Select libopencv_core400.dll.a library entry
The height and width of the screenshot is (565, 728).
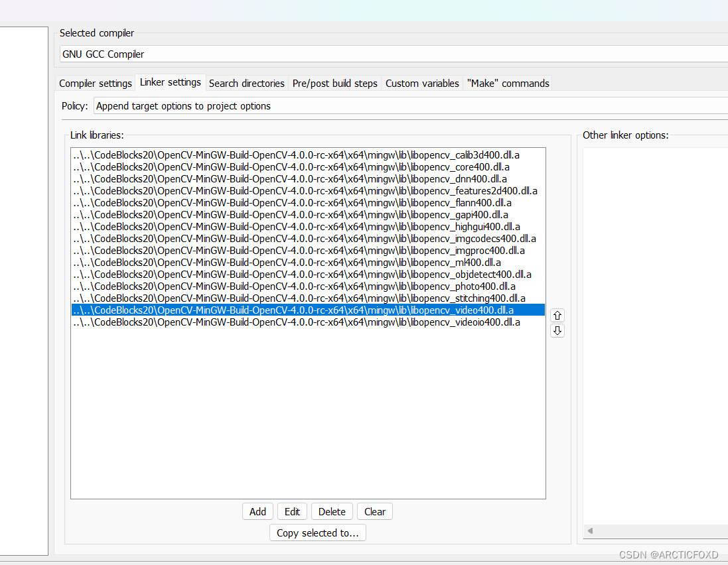pyautogui.click(x=308, y=167)
